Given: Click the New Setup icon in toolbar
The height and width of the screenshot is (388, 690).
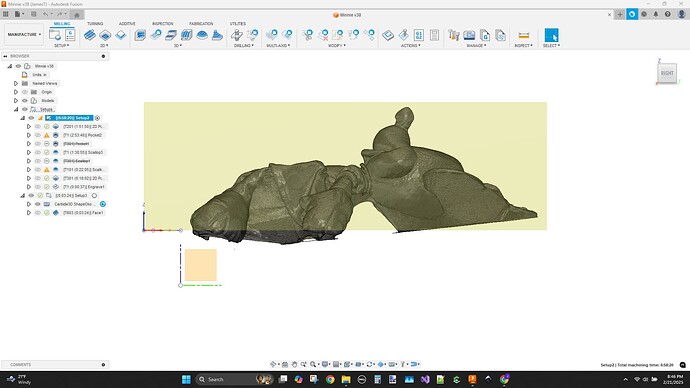Looking at the screenshot, I should click(55, 35).
